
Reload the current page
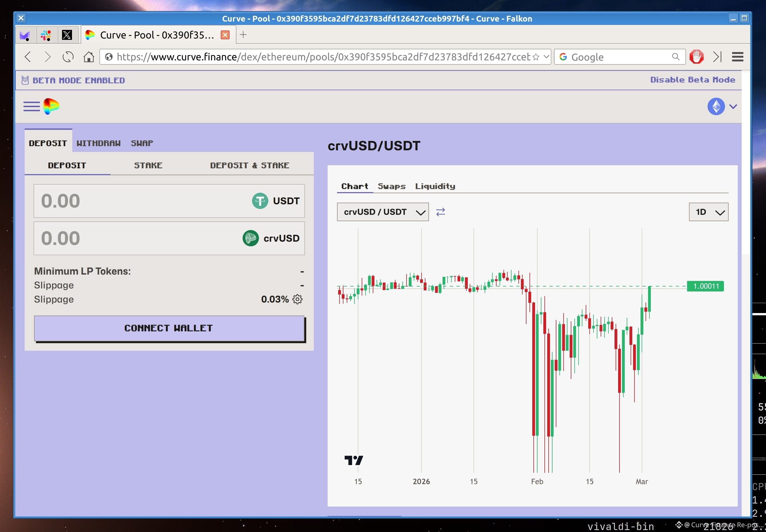[68, 57]
